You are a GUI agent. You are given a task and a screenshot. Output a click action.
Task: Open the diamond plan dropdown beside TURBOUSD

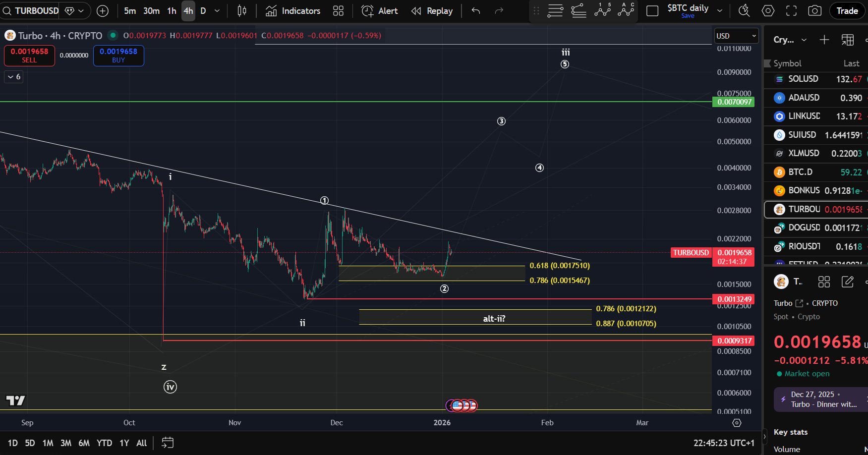pos(75,11)
